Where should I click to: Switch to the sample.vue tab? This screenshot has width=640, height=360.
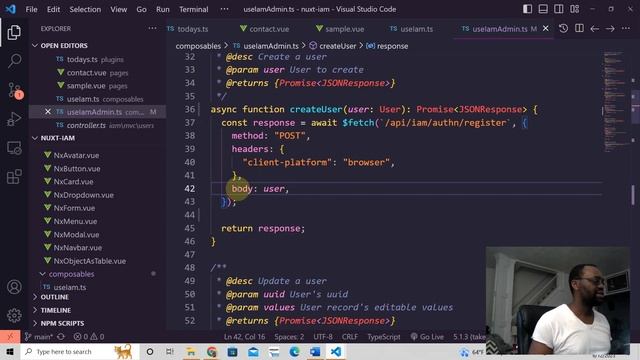[340, 29]
